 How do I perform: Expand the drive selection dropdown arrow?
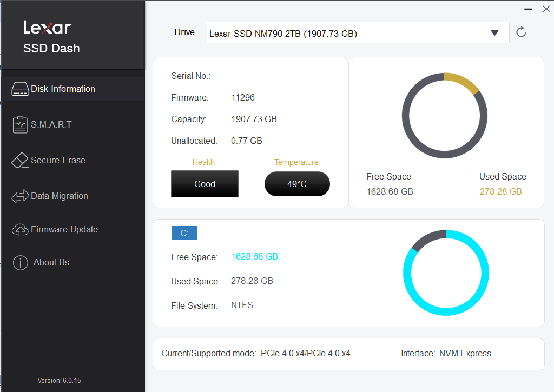[x=494, y=33]
